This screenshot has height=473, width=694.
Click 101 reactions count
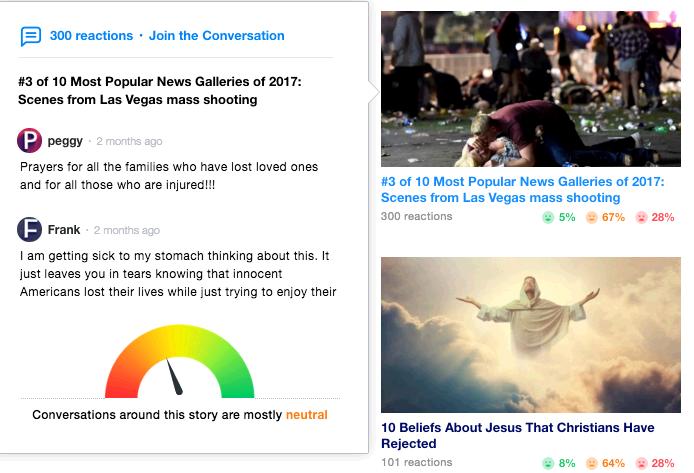point(416,463)
